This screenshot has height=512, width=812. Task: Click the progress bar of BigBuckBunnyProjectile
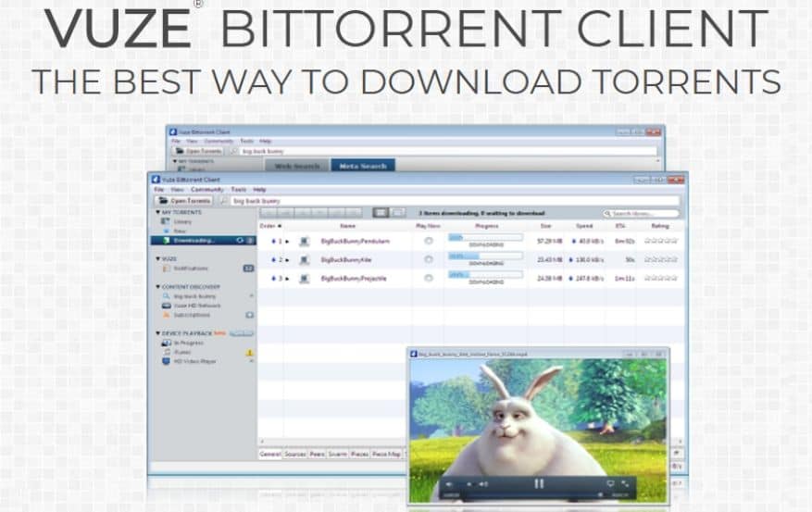(x=485, y=275)
